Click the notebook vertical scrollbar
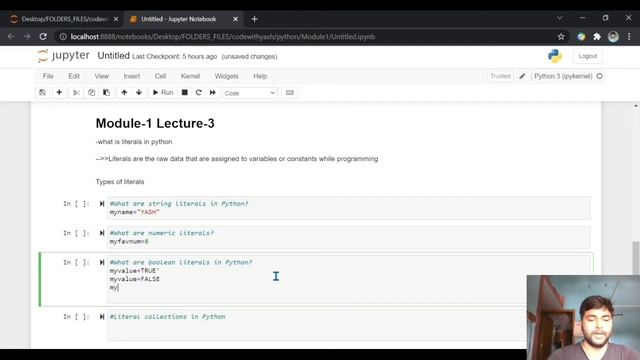Screen dimensions: 640x360 [636, 258]
